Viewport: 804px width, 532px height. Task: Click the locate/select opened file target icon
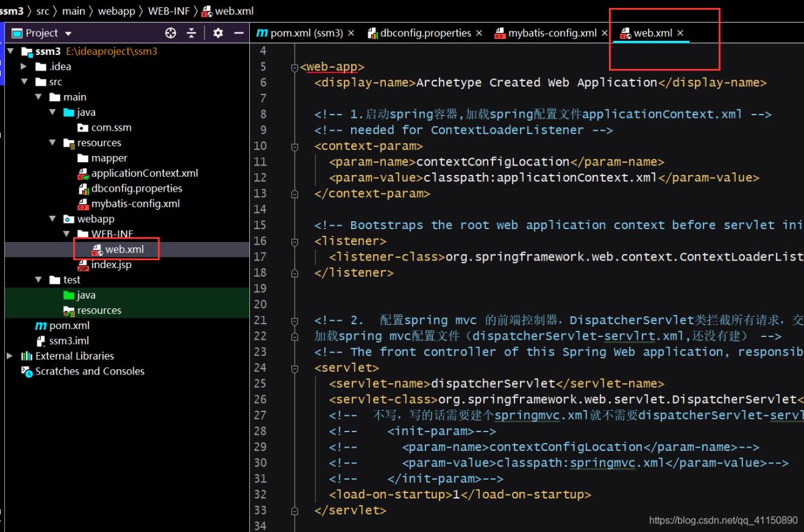171,33
